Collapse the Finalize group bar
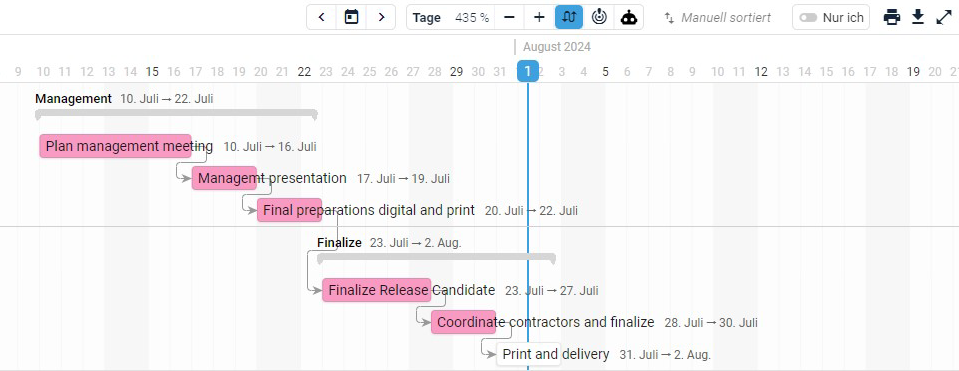This screenshot has height=371, width=959. coord(436,257)
